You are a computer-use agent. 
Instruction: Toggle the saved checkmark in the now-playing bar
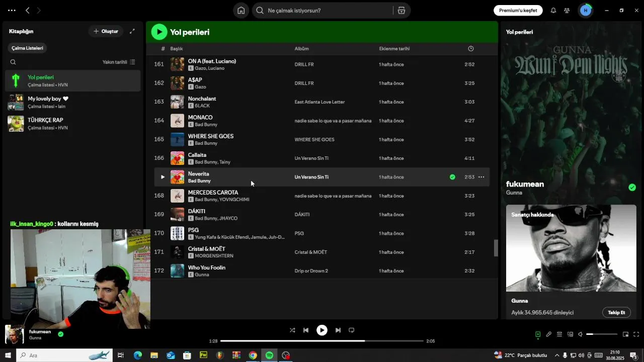[60, 334]
